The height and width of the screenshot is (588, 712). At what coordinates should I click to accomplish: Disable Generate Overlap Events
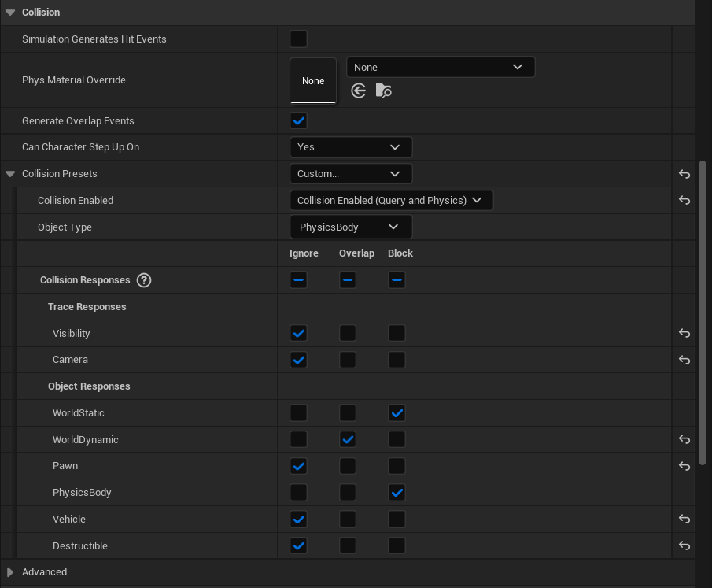click(298, 120)
